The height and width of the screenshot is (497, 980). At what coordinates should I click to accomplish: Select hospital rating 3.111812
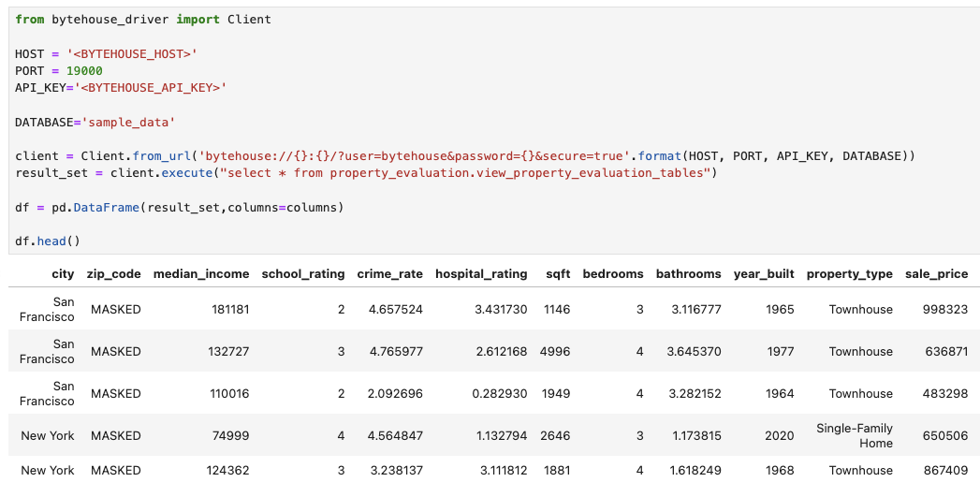click(x=504, y=470)
